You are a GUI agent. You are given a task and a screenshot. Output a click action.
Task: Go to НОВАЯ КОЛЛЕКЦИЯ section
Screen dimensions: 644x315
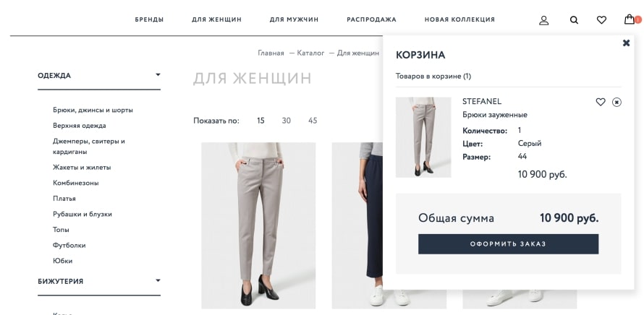click(x=459, y=20)
